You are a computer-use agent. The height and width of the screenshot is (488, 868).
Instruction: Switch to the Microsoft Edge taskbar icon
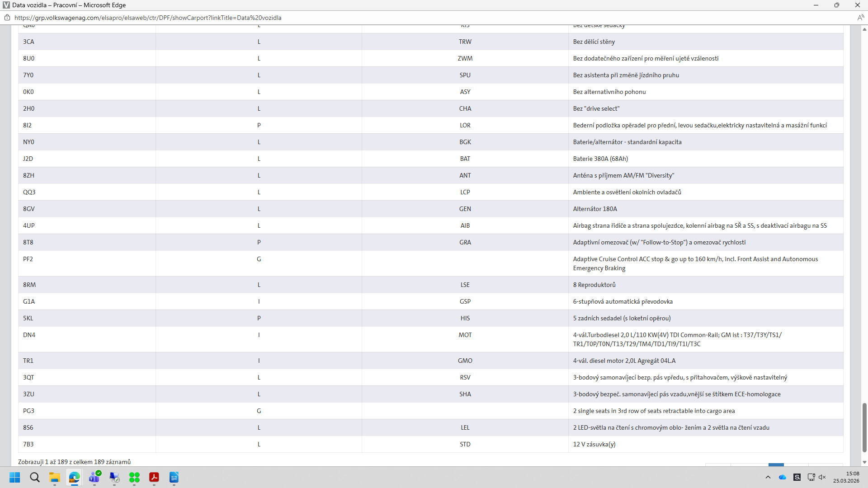click(x=75, y=477)
